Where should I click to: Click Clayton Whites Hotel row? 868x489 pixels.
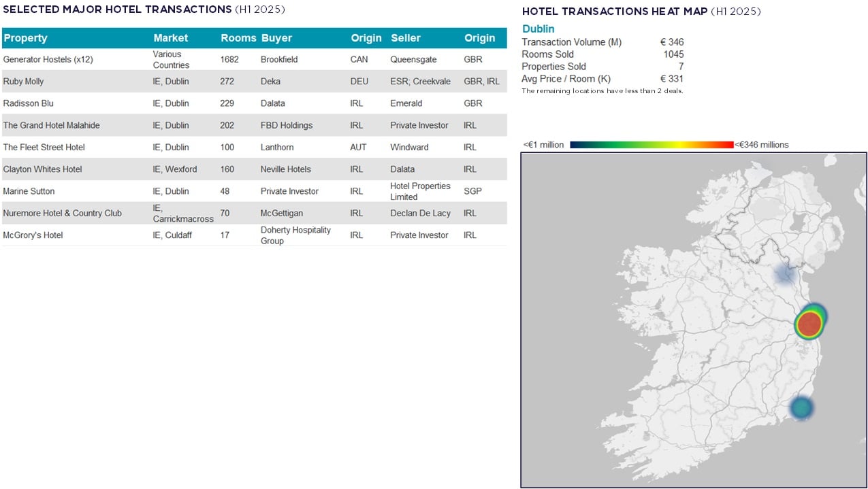click(x=42, y=169)
